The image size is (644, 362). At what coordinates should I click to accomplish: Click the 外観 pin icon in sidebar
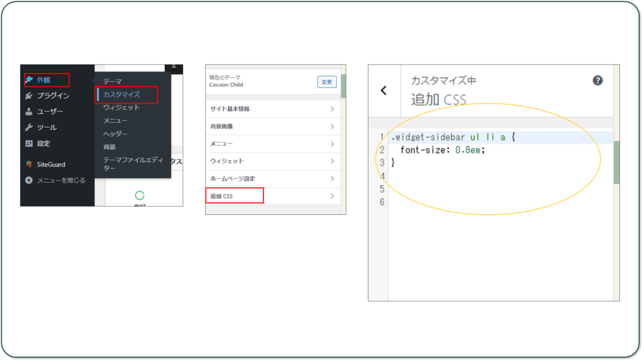tap(29, 80)
